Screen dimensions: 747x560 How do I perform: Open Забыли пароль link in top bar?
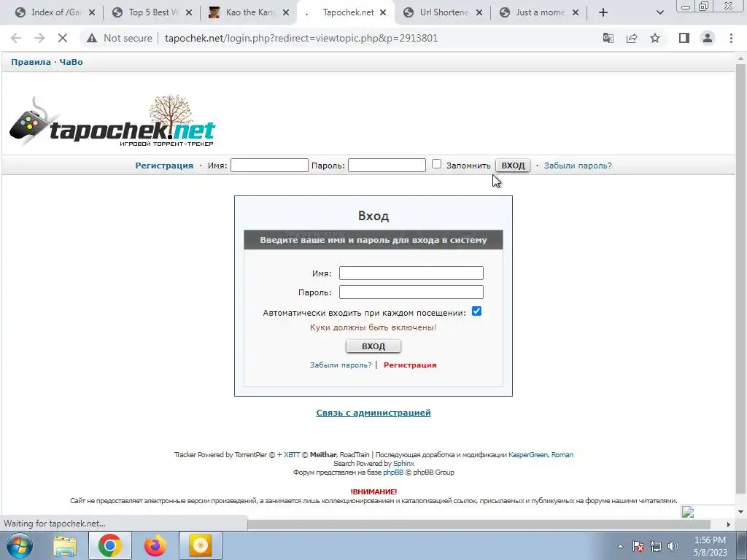pyautogui.click(x=578, y=166)
